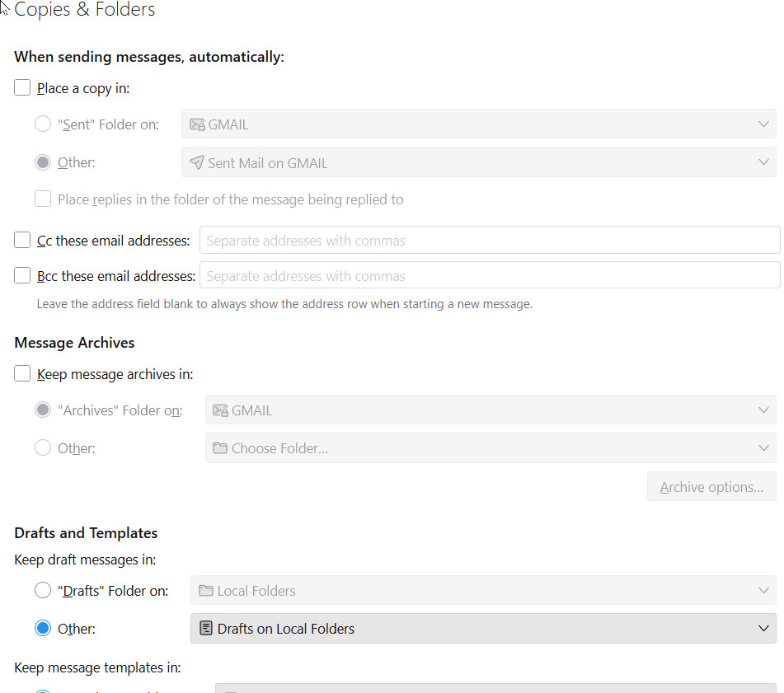Enable 'Keep message archives in' checkbox
This screenshot has height=693, width=784.
click(x=22, y=373)
